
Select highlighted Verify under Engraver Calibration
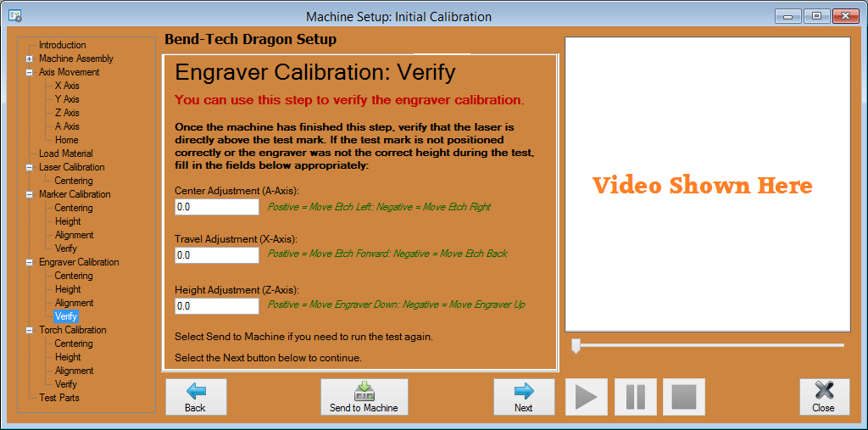(x=66, y=316)
